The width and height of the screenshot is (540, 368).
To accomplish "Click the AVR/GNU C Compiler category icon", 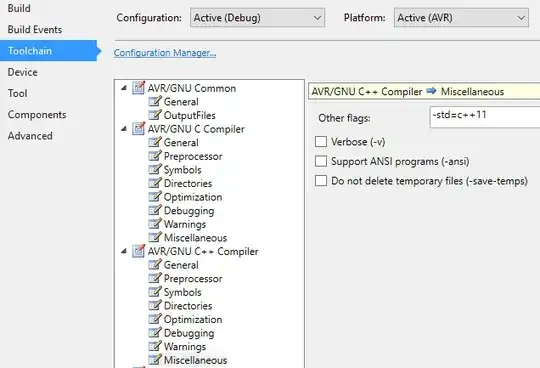I will point(138,128).
